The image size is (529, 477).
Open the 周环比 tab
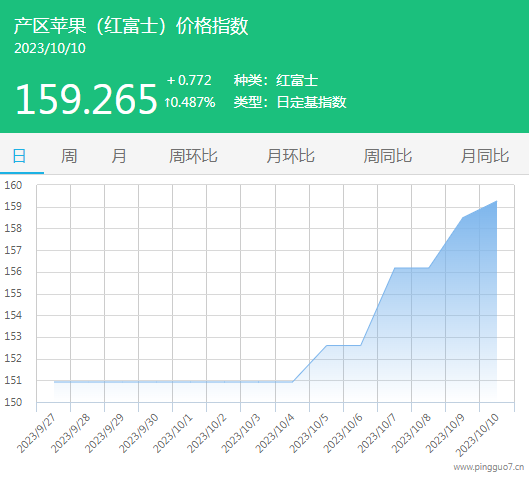[x=193, y=156]
